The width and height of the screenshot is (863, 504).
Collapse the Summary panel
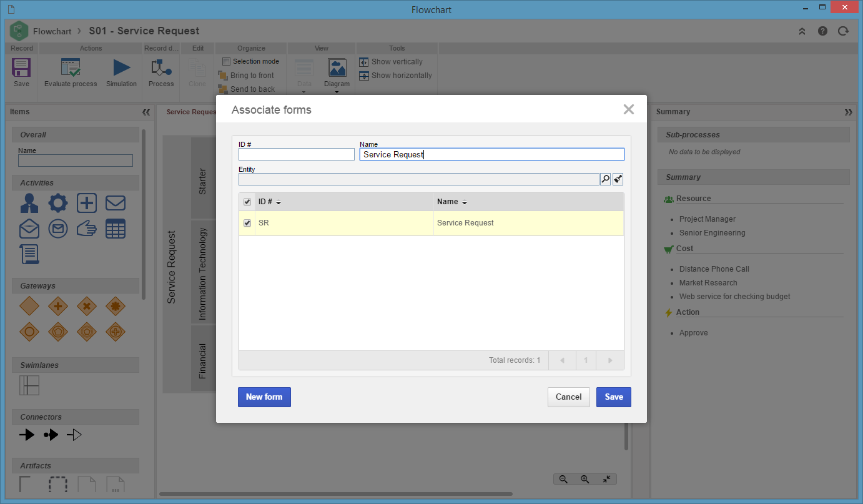(x=848, y=112)
